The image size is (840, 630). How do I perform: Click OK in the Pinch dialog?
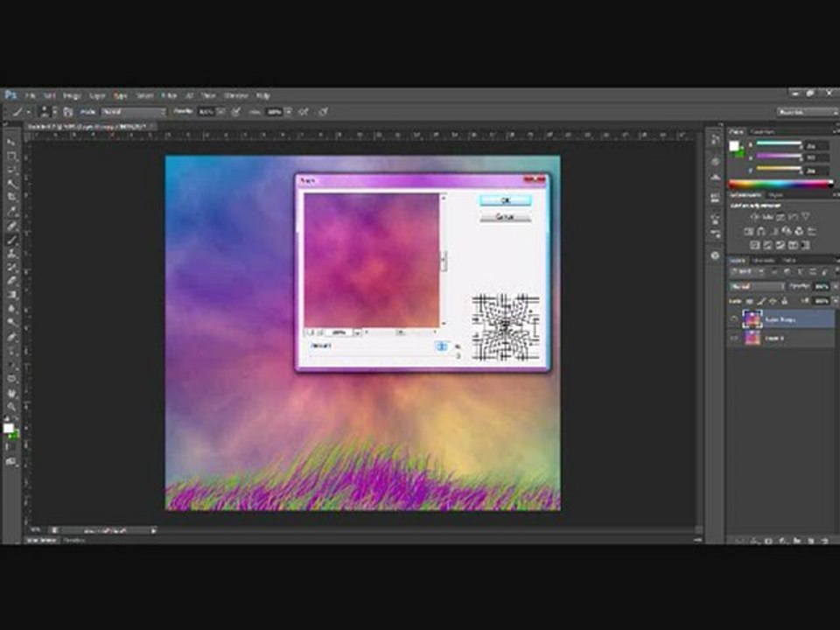(x=505, y=200)
